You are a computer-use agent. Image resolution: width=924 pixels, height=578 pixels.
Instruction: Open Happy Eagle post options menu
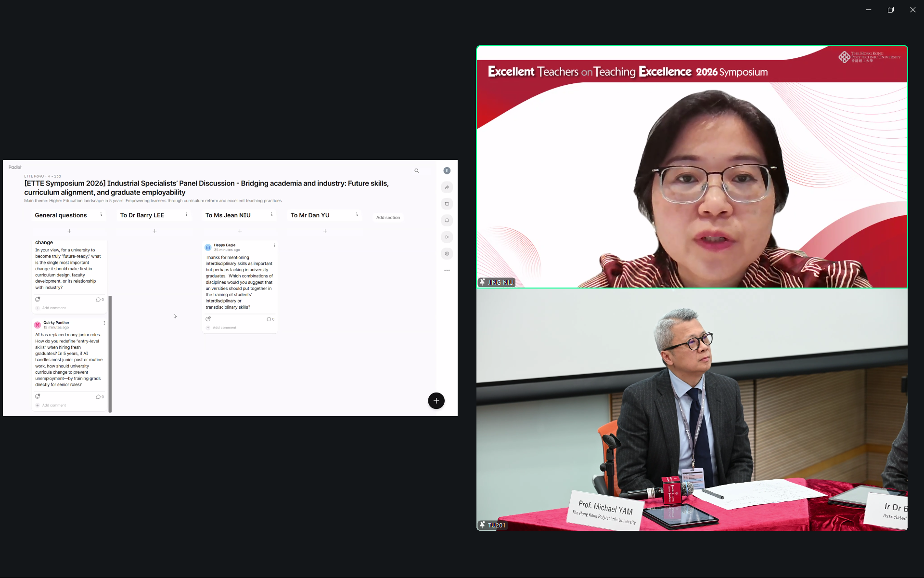point(275,246)
